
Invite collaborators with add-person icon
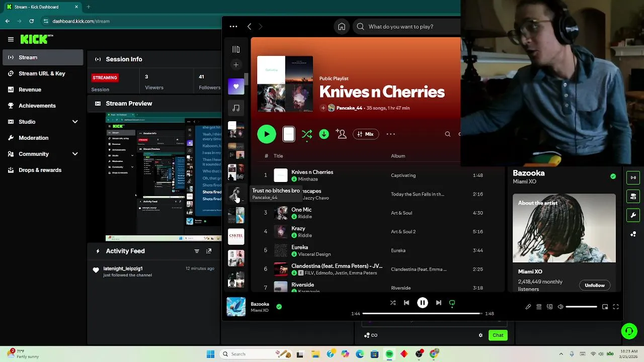[x=342, y=134]
